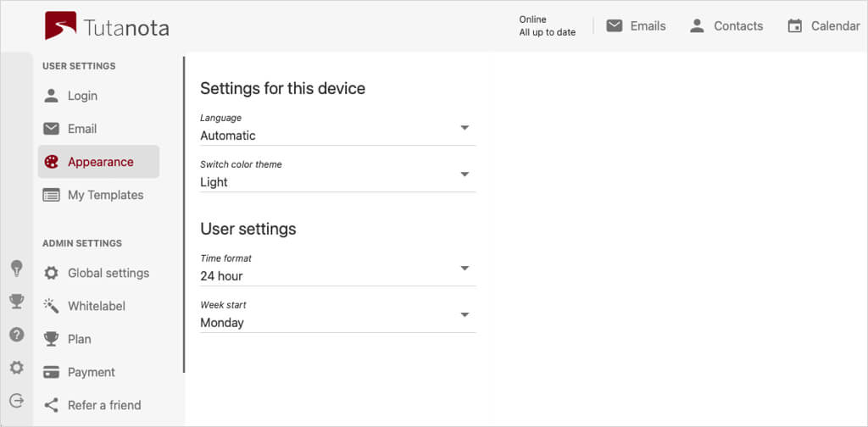Click the Refer a friend link
Image resolution: width=868 pixels, height=427 pixels.
tap(104, 405)
